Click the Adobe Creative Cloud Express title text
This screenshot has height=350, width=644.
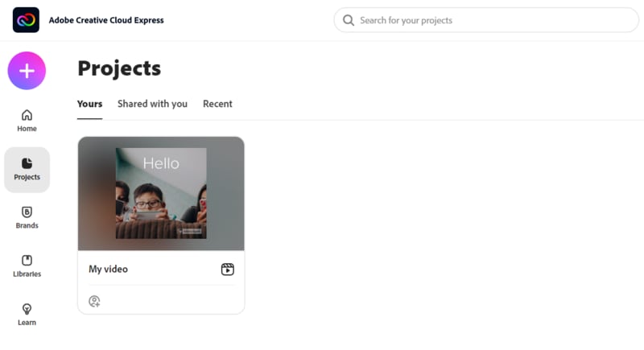106,20
